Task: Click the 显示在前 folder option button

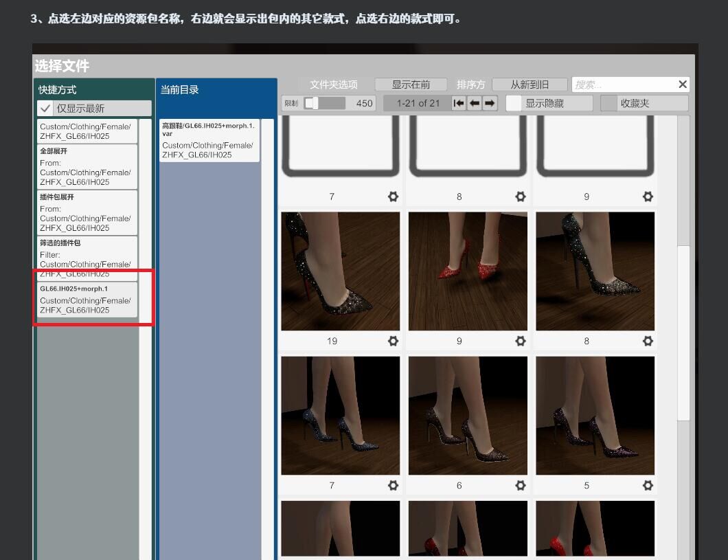Action: 411,85
